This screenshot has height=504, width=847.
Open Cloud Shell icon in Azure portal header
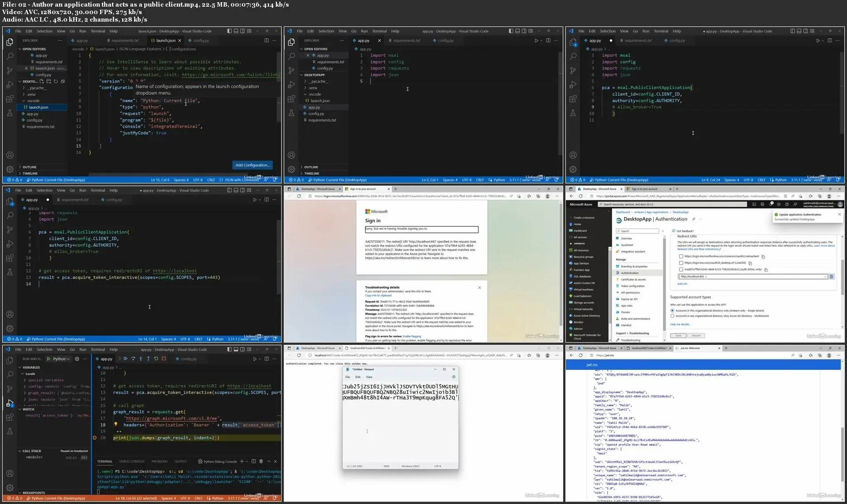[x=754, y=205]
